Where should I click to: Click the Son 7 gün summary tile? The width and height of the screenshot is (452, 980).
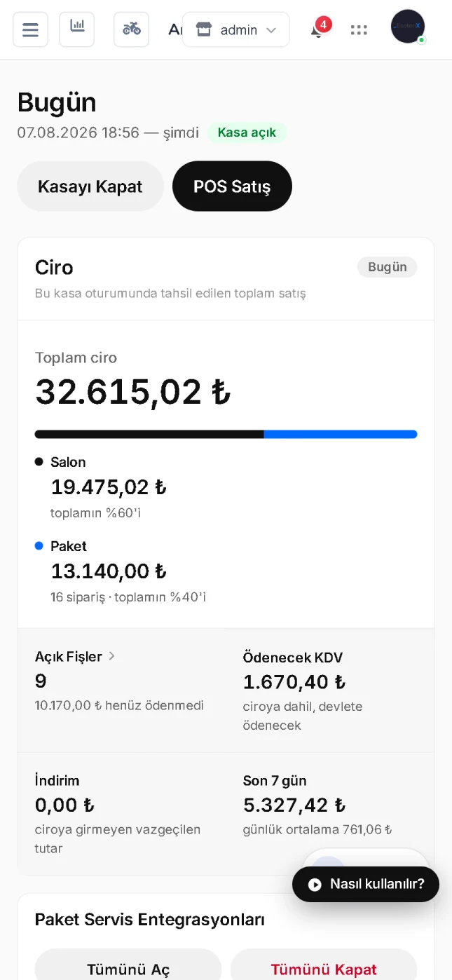pos(330,814)
